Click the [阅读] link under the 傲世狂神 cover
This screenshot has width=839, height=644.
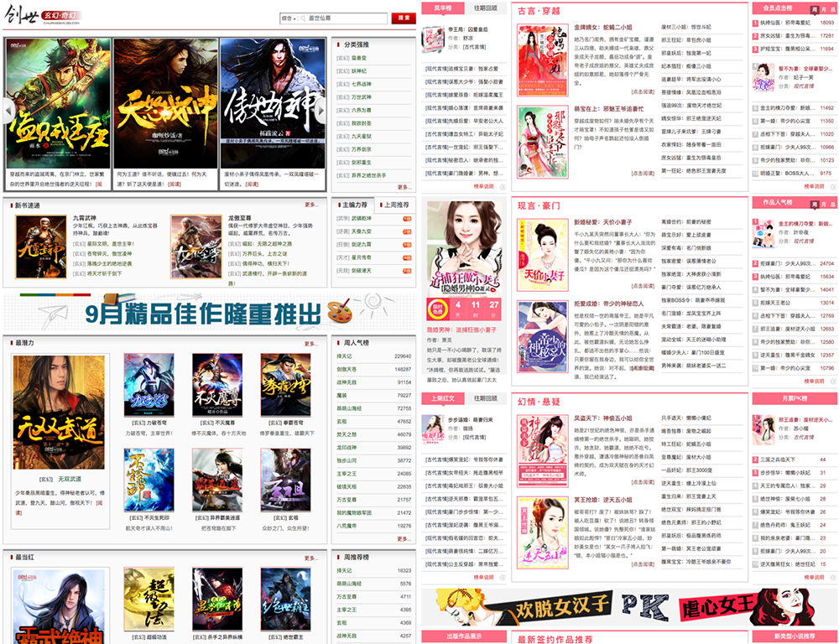point(252,184)
